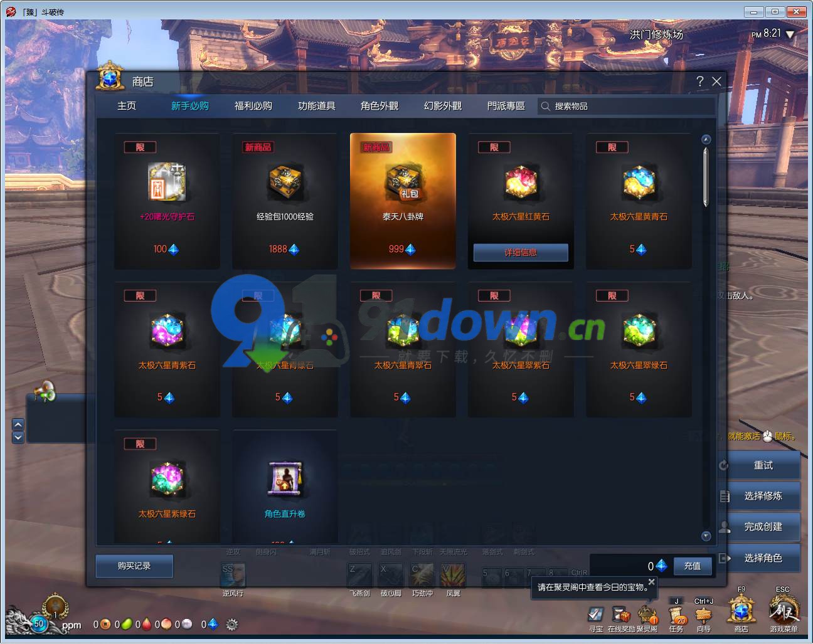This screenshot has width=813, height=644.
Task: Click the 凤翼 skill icon
Action: click(x=453, y=575)
